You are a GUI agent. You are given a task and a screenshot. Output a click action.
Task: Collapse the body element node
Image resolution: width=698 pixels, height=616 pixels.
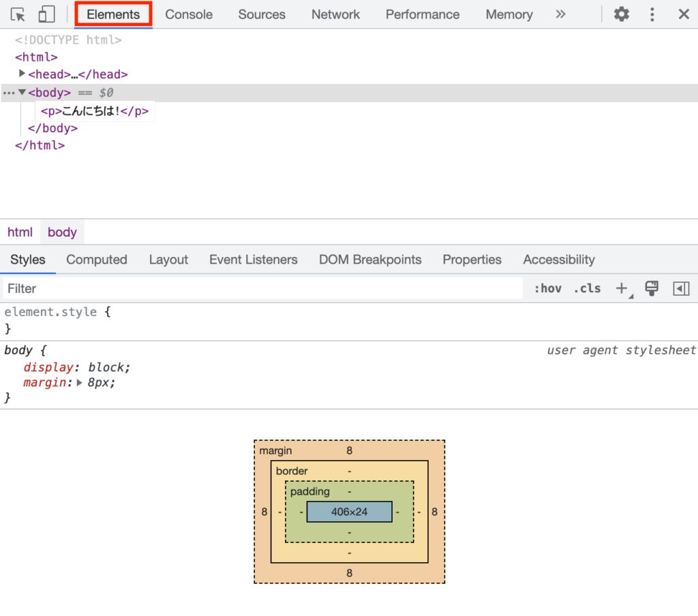click(x=22, y=92)
